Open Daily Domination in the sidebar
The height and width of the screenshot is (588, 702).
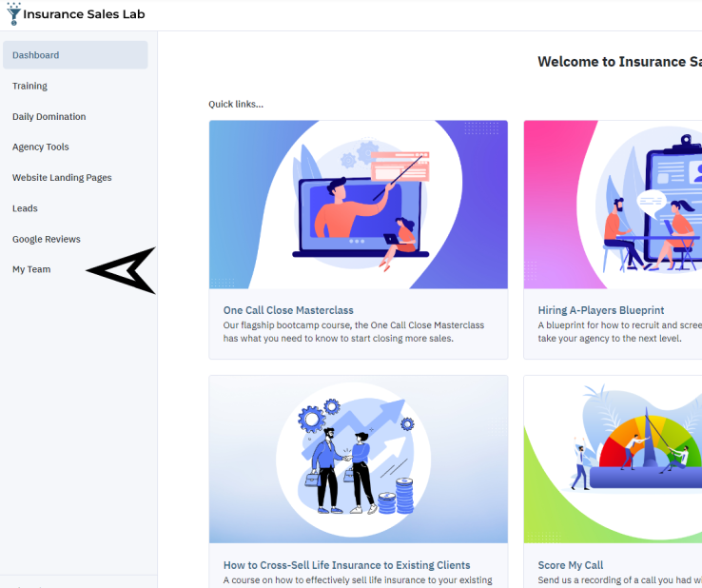click(x=49, y=116)
